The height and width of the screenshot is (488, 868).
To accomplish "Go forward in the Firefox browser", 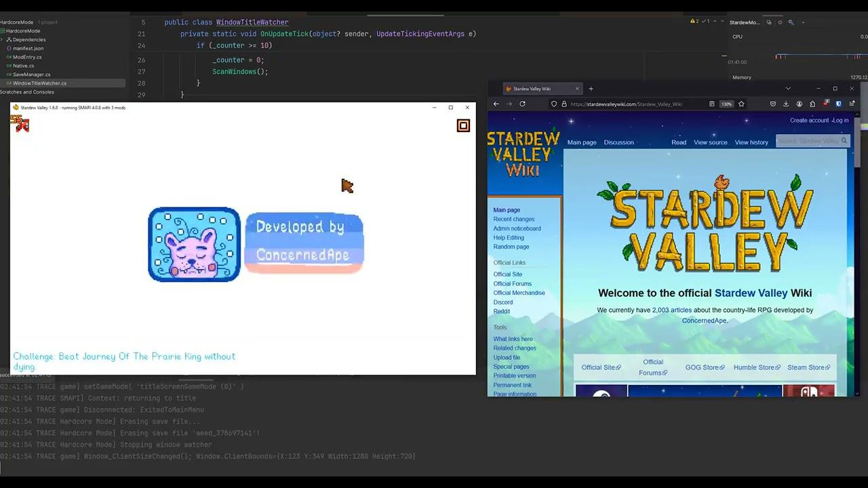I will click(509, 104).
